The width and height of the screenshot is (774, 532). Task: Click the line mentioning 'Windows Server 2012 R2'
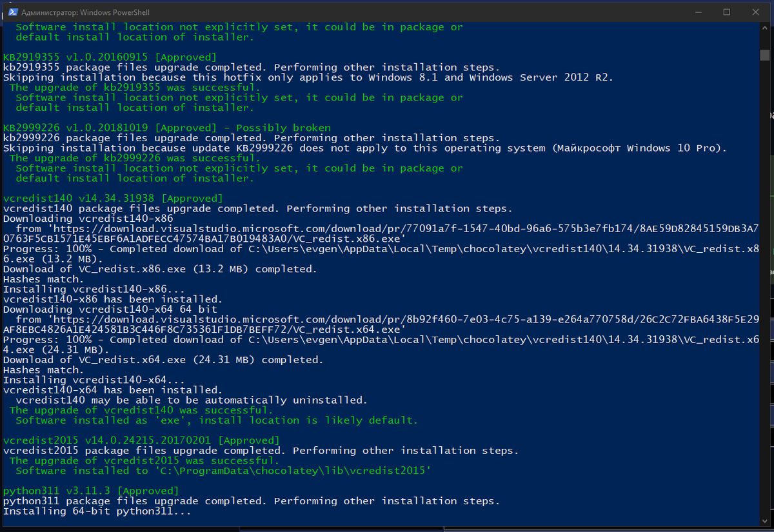point(308,77)
